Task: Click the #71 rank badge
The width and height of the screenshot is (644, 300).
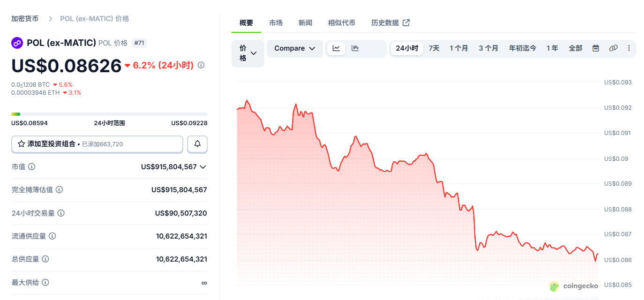Action: (139, 43)
